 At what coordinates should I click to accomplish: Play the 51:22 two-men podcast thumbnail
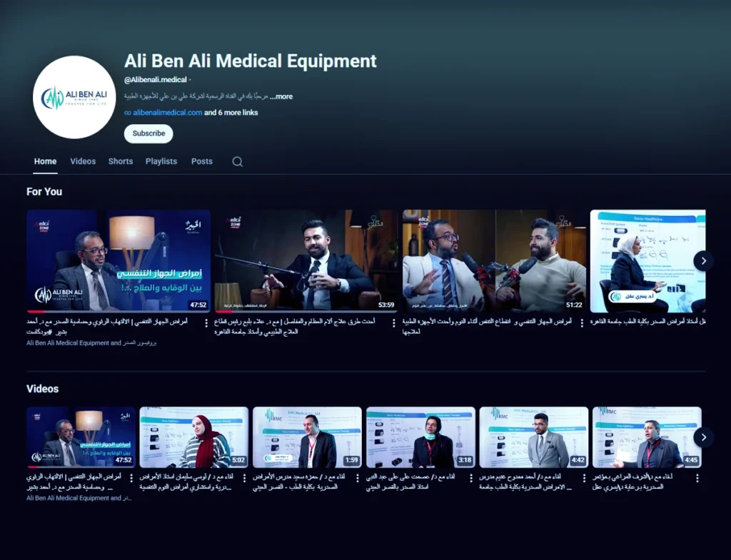point(494,261)
